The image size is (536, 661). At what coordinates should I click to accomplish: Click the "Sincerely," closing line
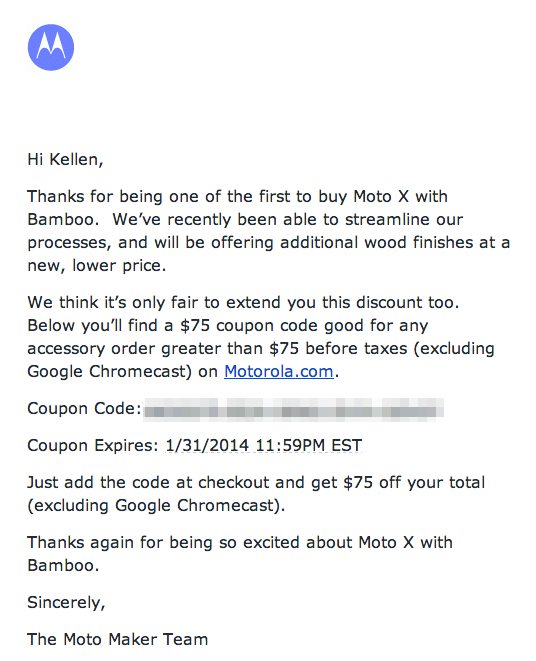(x=66, y=603)
